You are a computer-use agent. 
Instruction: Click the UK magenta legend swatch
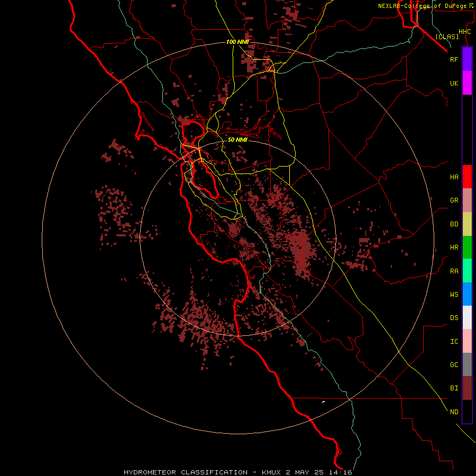click(467, 83)
